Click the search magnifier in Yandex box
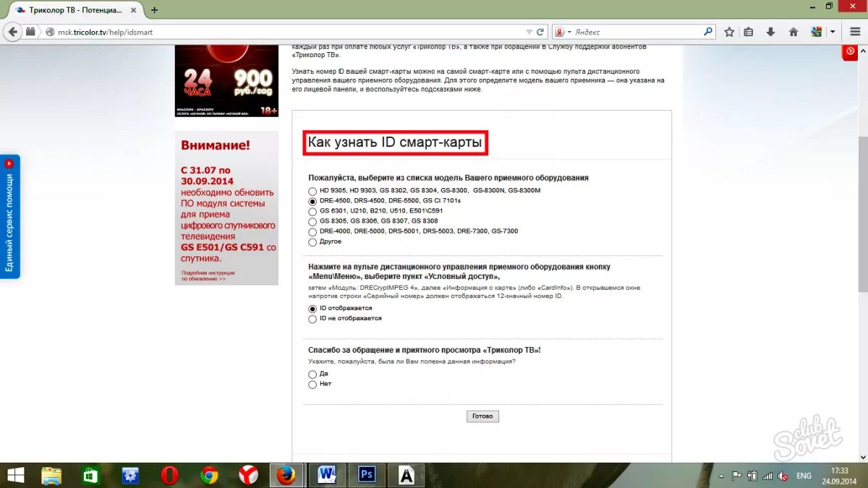This screenshot has width=868, height=488. [x=708, y=32]
